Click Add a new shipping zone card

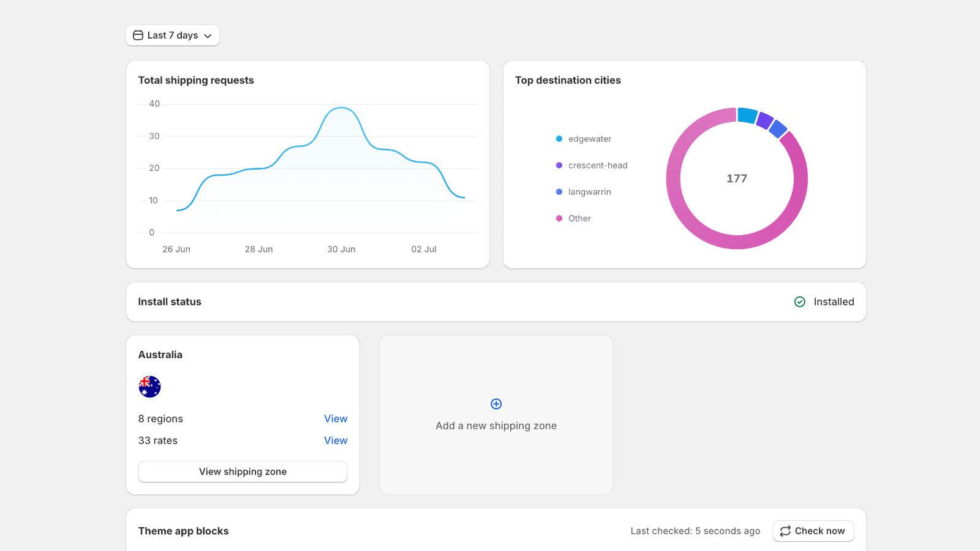pyautogui.click(x=496, y=414)
